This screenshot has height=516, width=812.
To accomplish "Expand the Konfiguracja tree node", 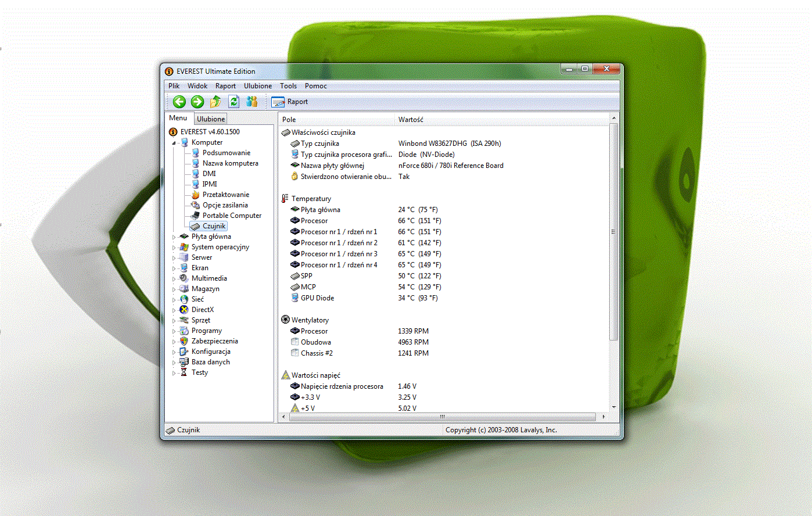I will tap(174, 352).
